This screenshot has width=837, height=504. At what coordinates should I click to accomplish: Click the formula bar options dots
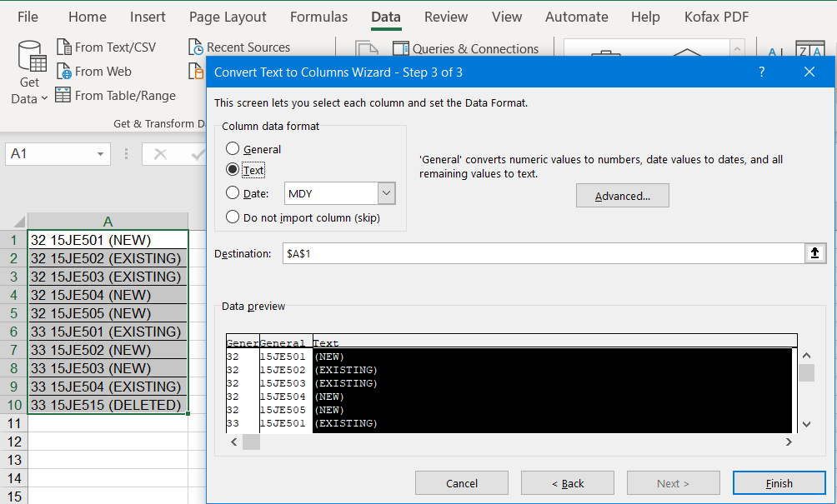tap(126, 154)
